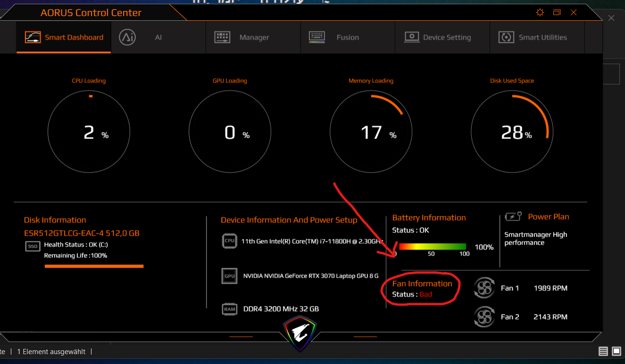Viewport: 625px width, 364px height.
Task: Click the SSD remaining life orange bar
Action: pyautogui.click(x=94, y=266)
